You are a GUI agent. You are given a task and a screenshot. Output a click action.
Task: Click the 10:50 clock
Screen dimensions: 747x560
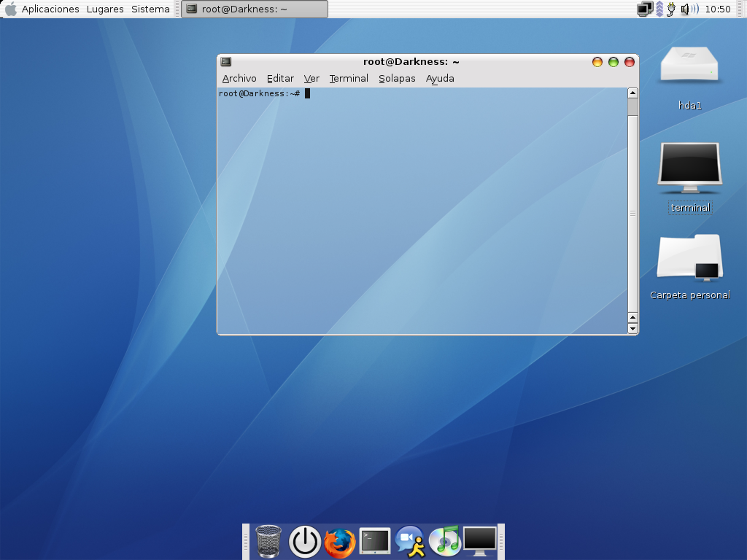[718, 9]
